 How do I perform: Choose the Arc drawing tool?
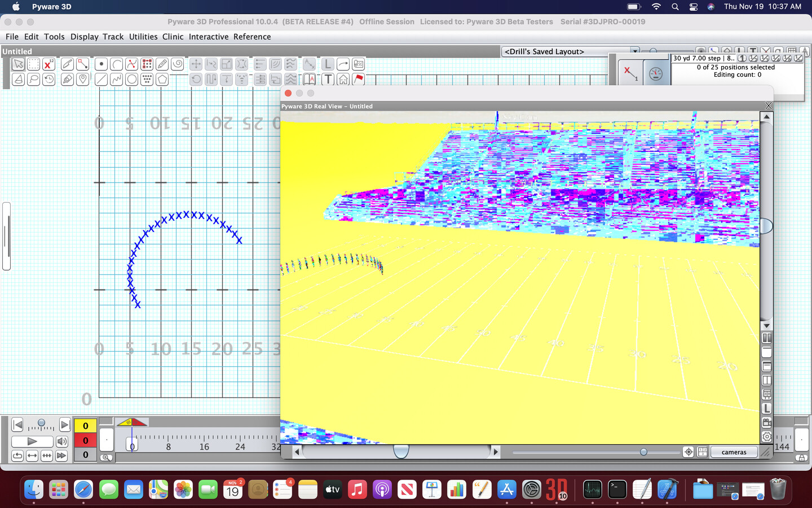[116, 64]
